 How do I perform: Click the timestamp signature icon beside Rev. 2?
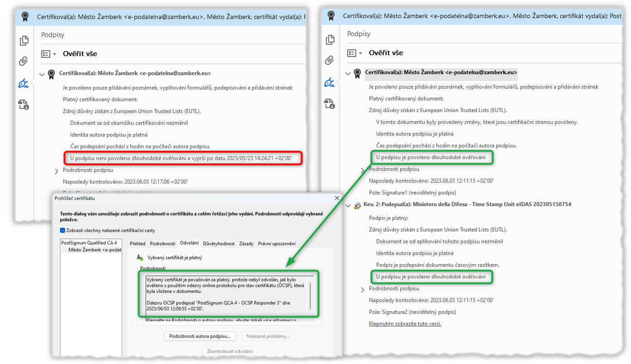point(357,205)
